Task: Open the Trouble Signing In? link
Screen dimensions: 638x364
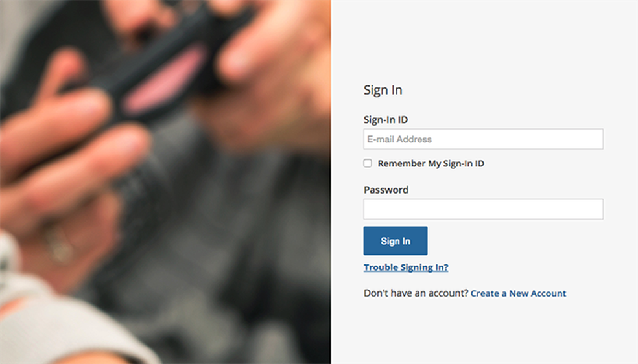Action: pos(406,267)
